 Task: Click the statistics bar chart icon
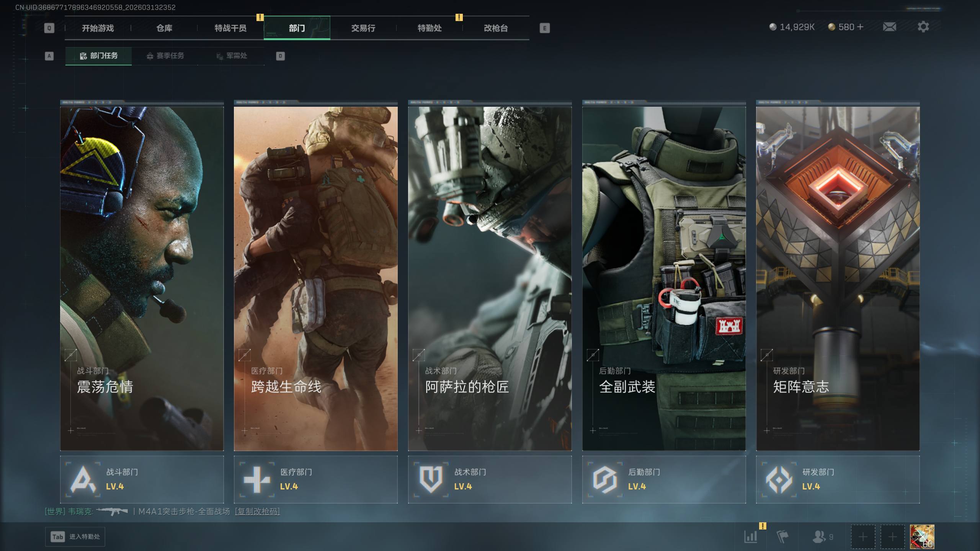(x=751, y=536)
